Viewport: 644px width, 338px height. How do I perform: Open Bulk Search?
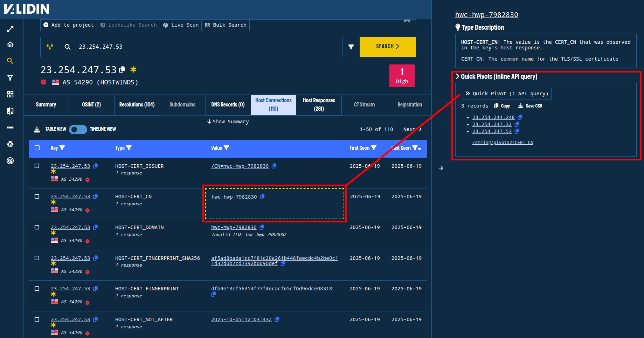pos(226,25)
